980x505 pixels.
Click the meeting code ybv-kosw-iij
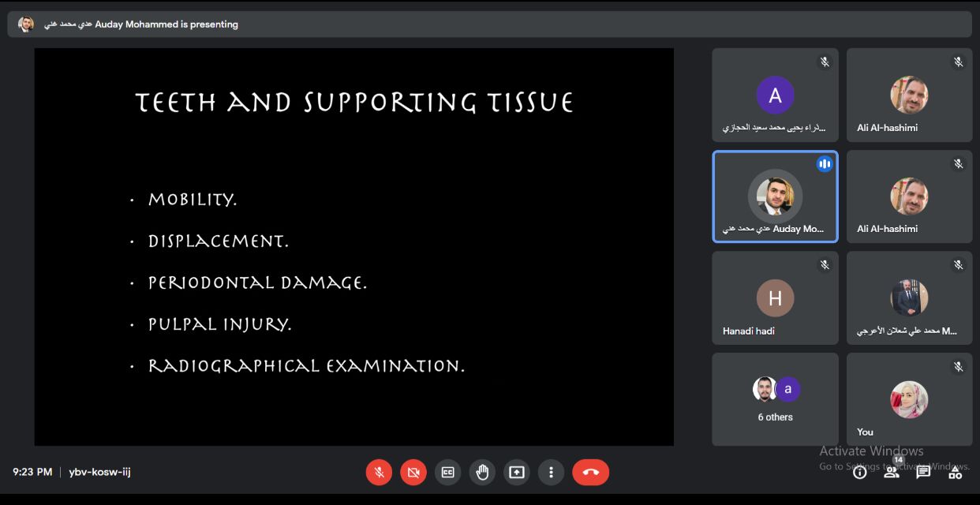click(x=99, y=472)
